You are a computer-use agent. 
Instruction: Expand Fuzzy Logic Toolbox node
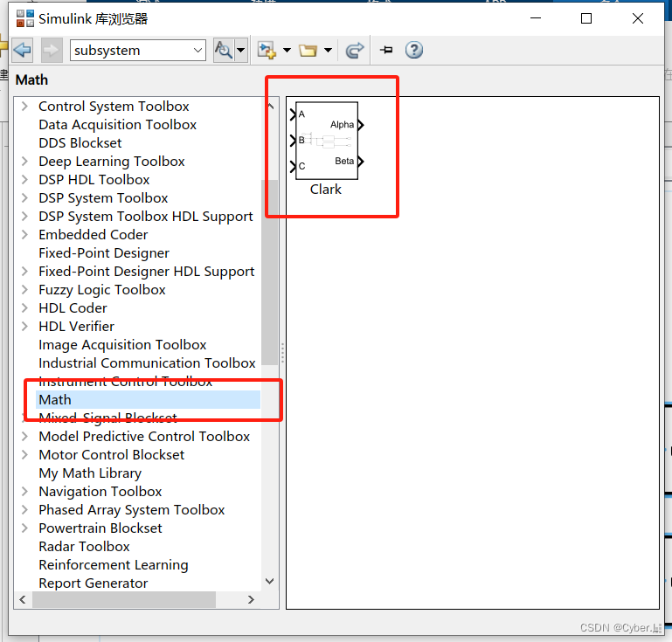pyautogui.click(x=24, y=290)
